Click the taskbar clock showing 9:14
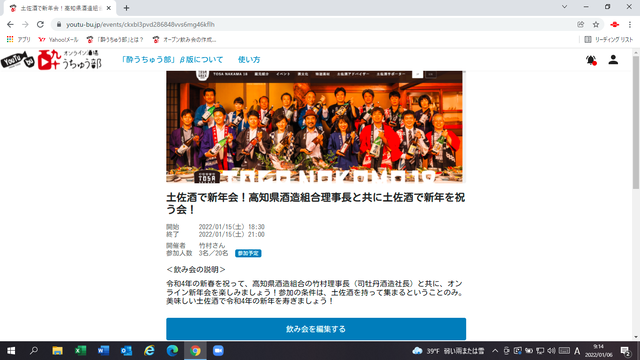Image resolution: width=640 pixels, height=360 pixels. point(599,351)
